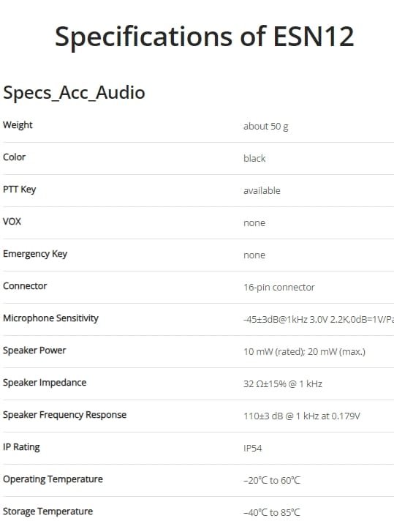Select the 16-pin connector value
The width and height of the screenshot is (394, 532).
pos(279,288)
